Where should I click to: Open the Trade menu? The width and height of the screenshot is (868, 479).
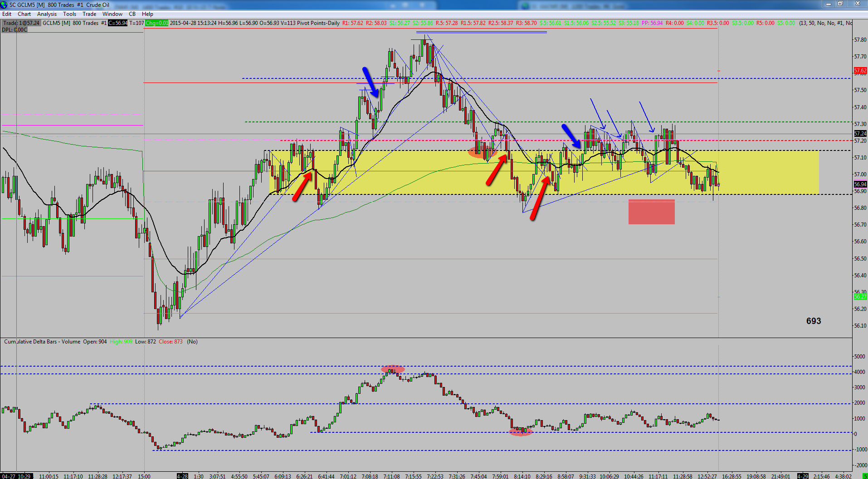(89, 14)
